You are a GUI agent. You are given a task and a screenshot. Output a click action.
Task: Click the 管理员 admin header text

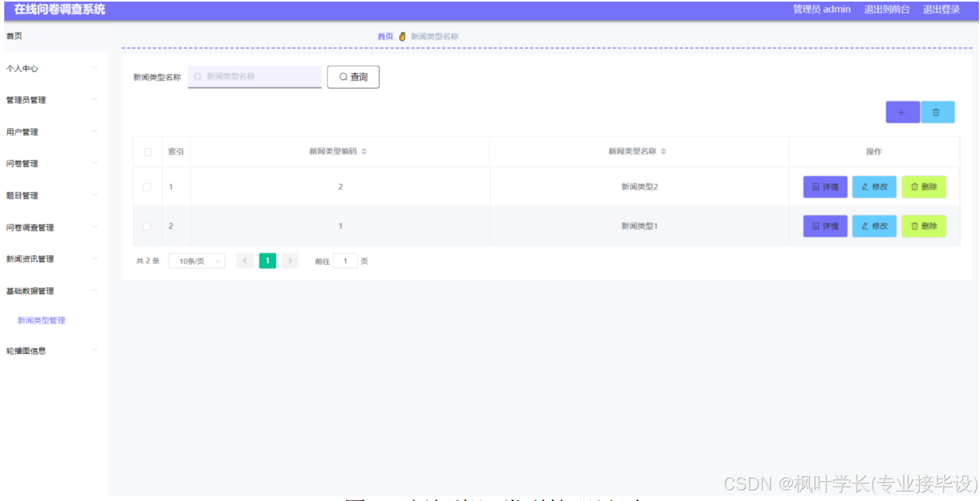point(822,9)
